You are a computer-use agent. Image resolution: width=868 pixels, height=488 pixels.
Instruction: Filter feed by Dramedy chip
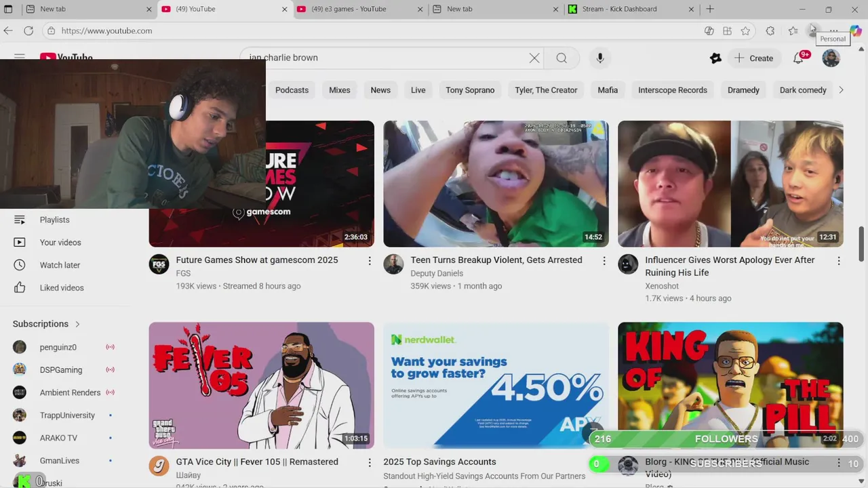point(743,90)
